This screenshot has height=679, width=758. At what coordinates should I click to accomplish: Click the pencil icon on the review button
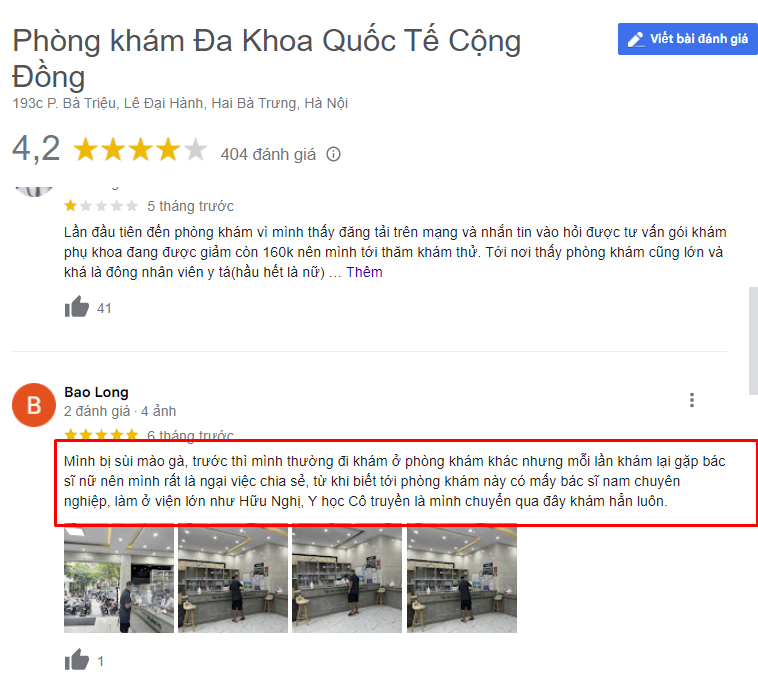[x=636, y=39]
